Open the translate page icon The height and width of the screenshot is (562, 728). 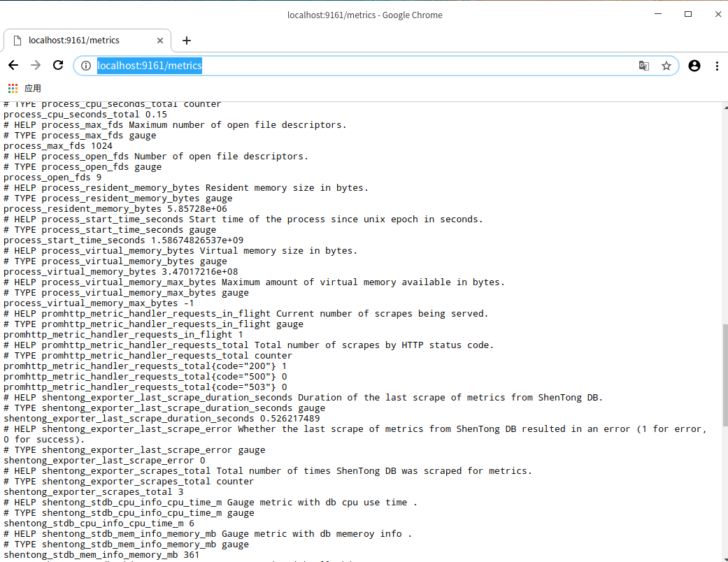coord(643,66)
